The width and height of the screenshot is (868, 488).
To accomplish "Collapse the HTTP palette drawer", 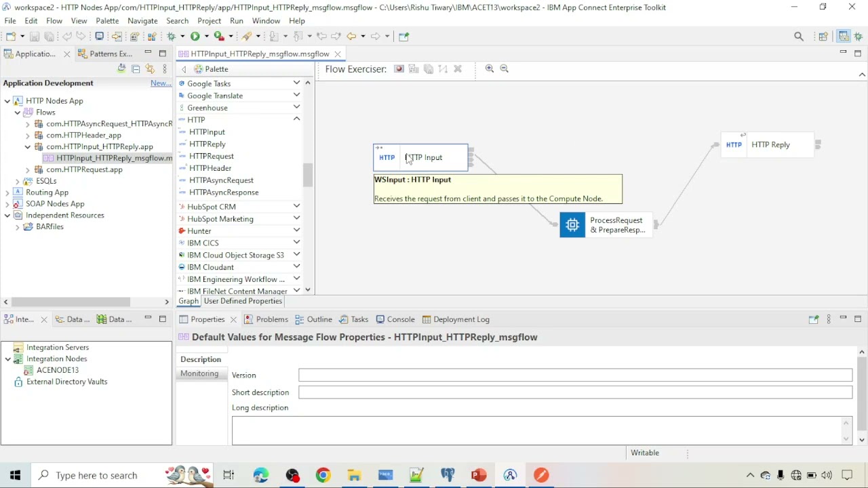I will [x=296, y=119].
